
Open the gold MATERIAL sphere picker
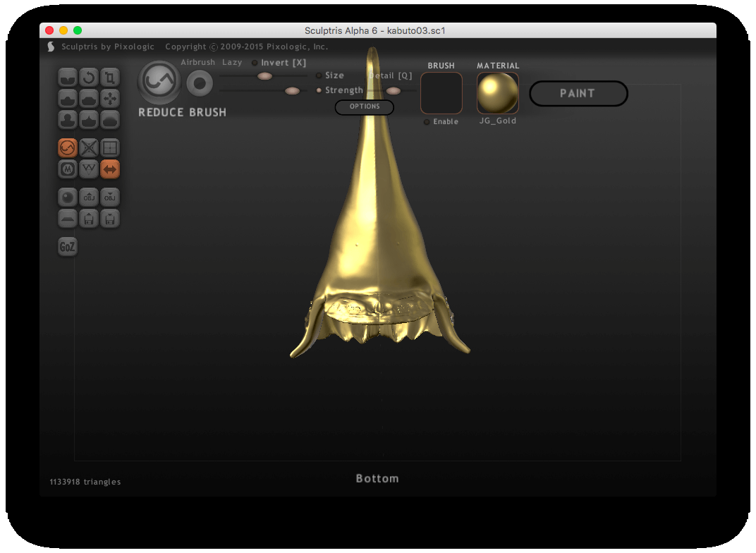498,93
